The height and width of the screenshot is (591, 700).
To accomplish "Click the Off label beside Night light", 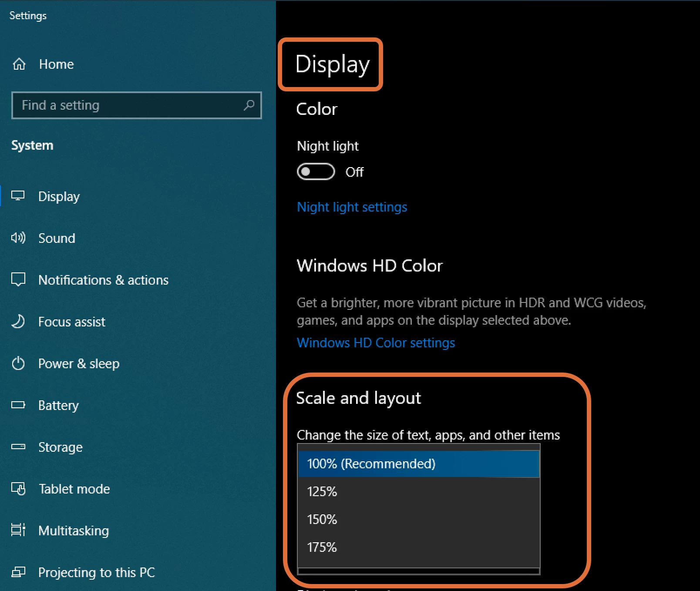I will pyautogui.click(x=354, y=172).
